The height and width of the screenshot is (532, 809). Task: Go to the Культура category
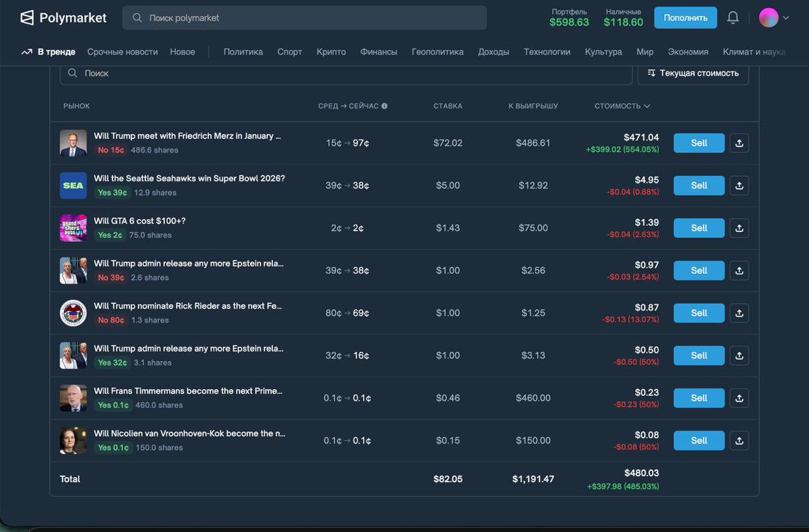click(x=603, y=52)
